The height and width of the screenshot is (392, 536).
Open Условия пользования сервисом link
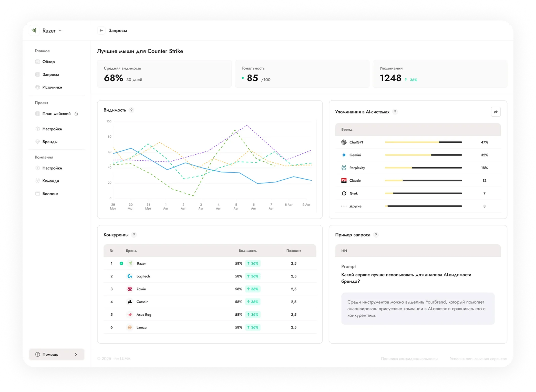[478, 359]
